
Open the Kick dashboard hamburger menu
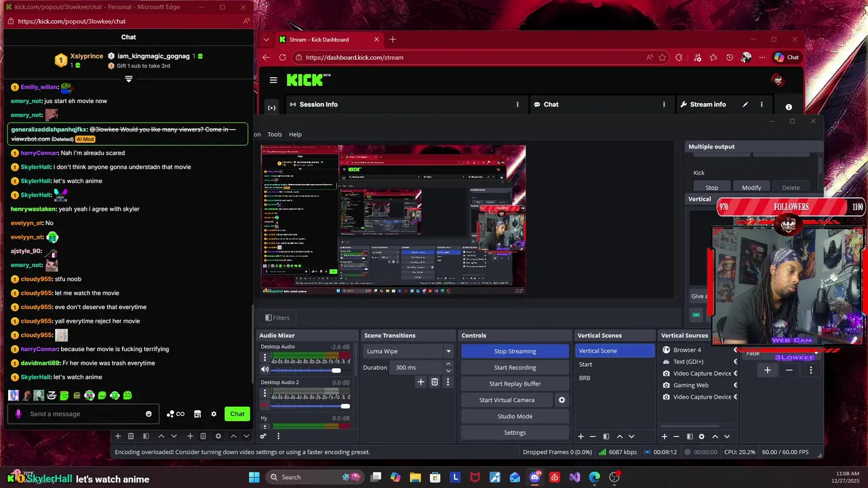(273, 80)
